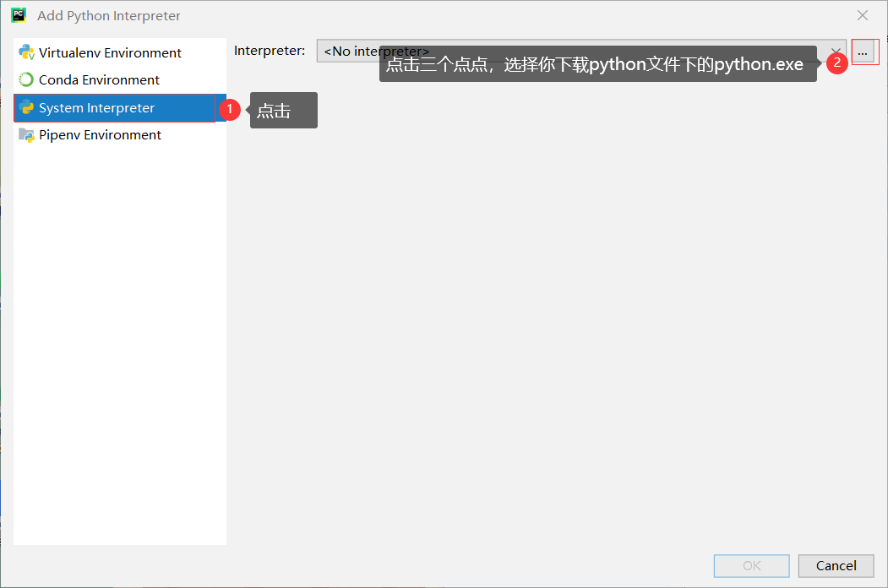Select Virtualenv Environment in the list
Screen dimensions: 888x588
coord(119,52)
